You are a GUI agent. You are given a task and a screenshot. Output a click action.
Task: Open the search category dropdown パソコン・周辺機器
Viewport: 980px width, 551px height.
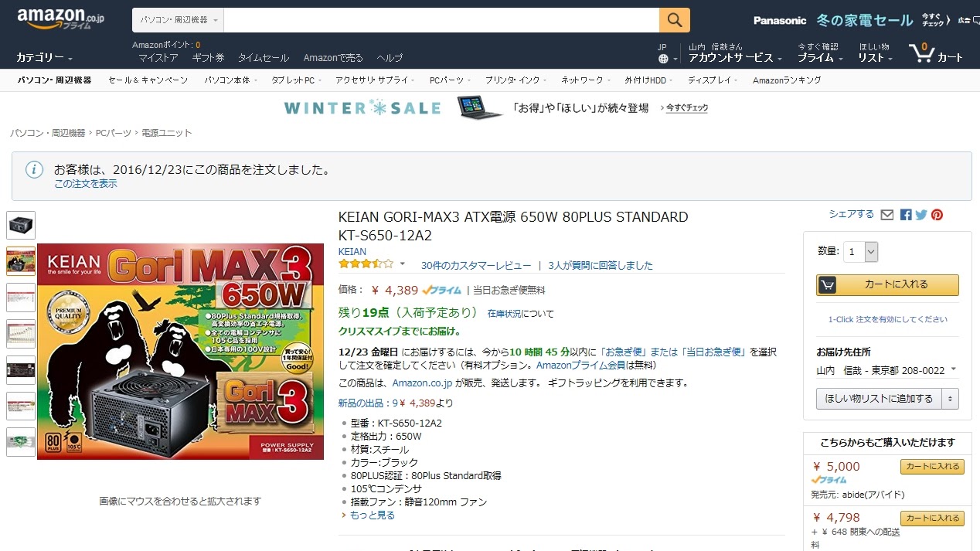pos(179,20)
